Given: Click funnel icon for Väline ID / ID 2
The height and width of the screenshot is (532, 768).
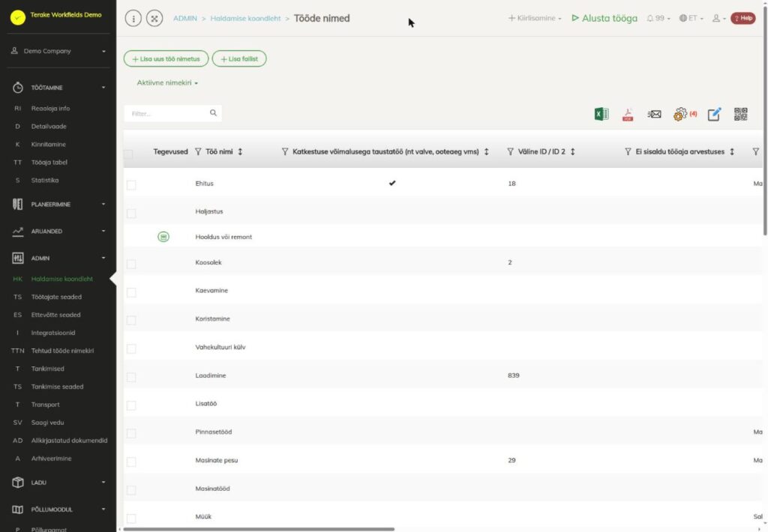Looking at the screenshot, I should pyautogui.click(x=510, y=151).
